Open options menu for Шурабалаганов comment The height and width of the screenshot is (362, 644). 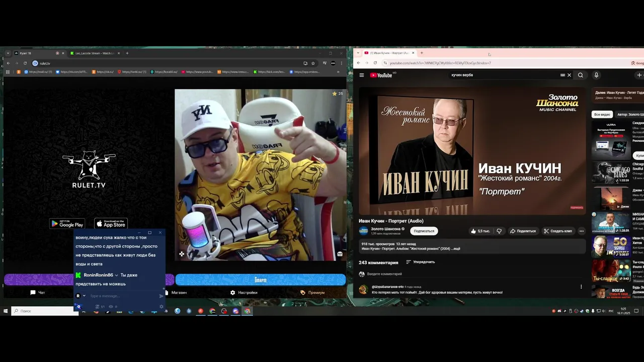click(x=581, y=287)
